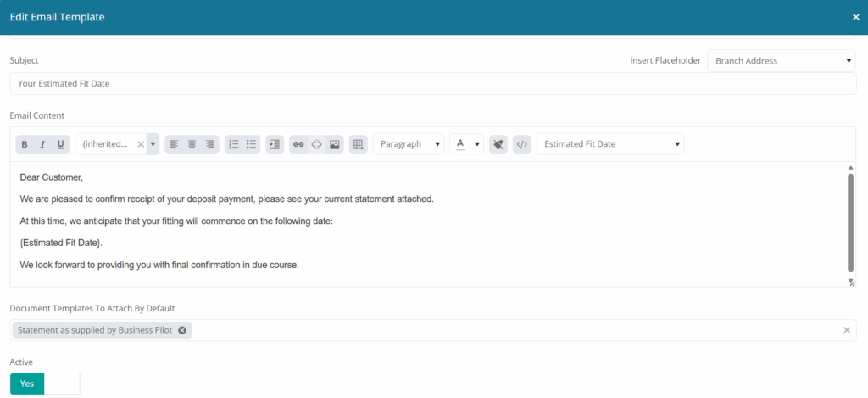
Task: Click the clear formatting icon
Action: point(498,144)
